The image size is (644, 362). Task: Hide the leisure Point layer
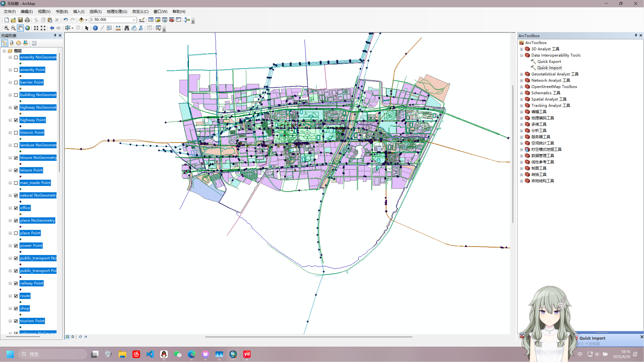(x=16, y=170)
